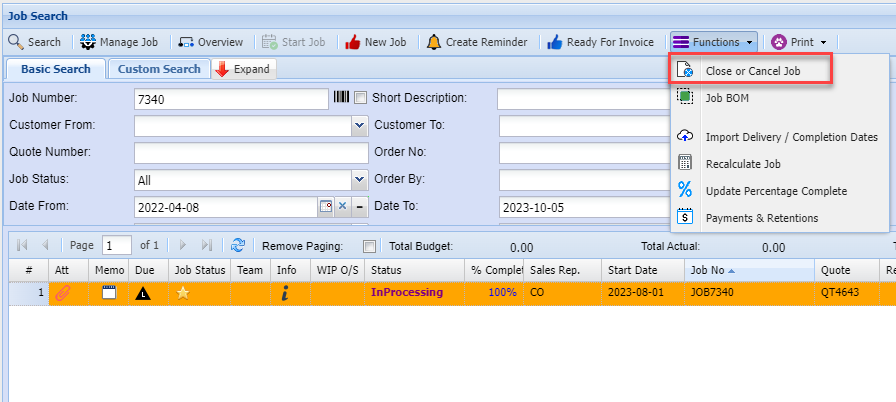Image resolution: width=896 pixels, height=402 pixels.
Task: Open the Functions dropdown menu
Action: (x=713, y=42)
